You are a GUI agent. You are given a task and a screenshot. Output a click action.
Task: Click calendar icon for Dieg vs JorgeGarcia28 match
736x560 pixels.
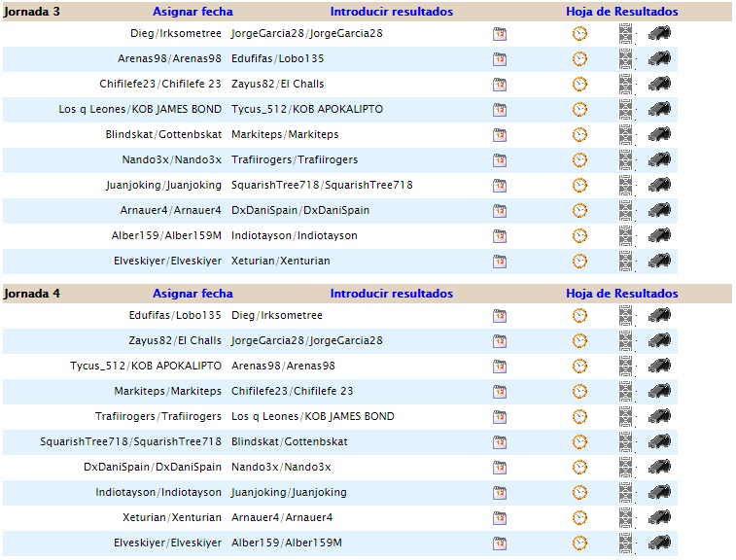500,34
